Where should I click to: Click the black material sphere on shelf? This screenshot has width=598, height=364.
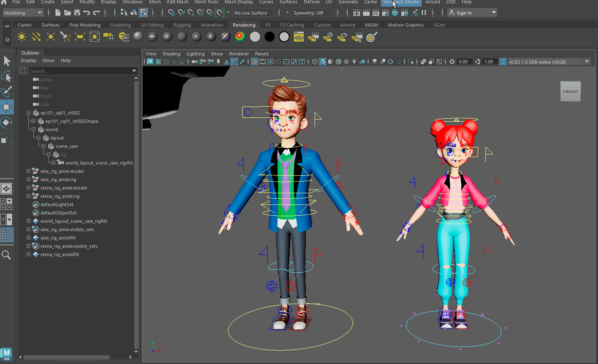click(x=270, y=37)
